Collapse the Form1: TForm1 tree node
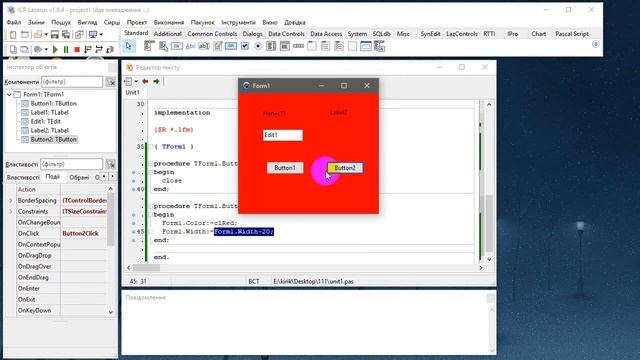The height and width of the screenshot is (360, 640). pyautogui.click(x=9, y=95)
